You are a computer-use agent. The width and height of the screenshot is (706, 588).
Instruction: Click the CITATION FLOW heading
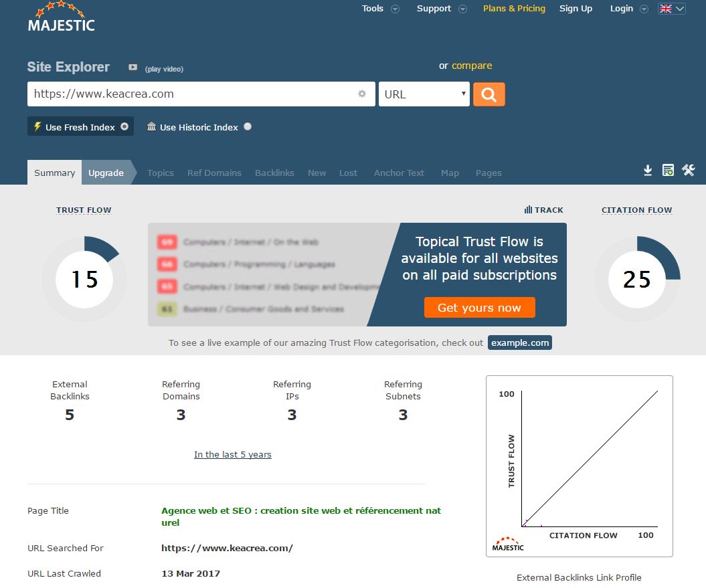636,210
